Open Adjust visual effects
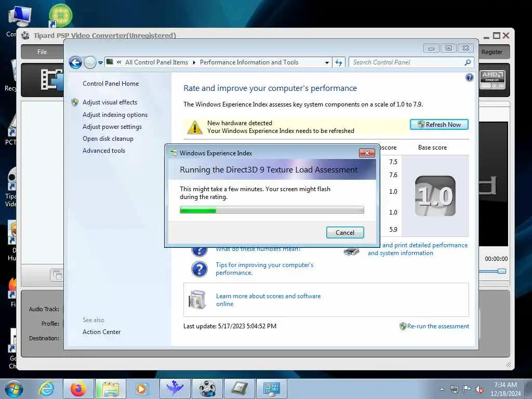The image size is (532, 399). (110, 102)
